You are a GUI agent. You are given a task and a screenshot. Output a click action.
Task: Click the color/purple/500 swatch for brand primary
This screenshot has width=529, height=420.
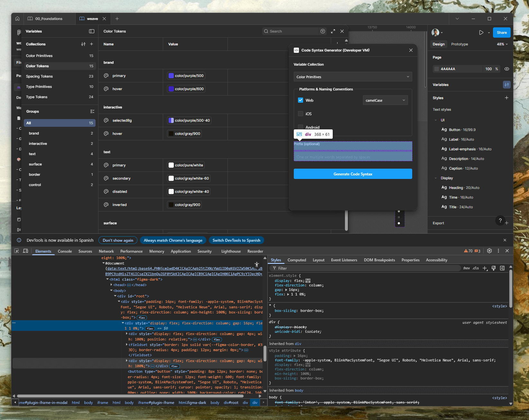(x=171, y=76)
